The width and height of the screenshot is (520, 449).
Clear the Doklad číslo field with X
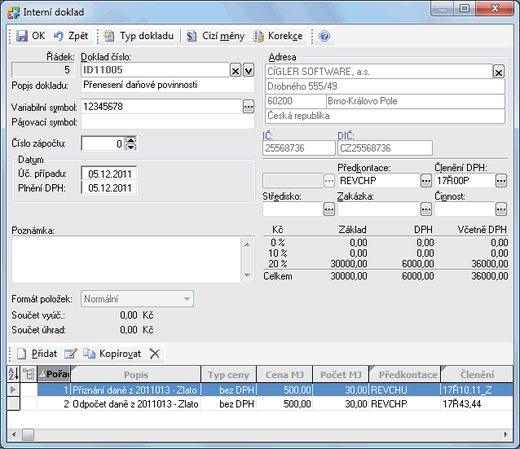(235, 70)
